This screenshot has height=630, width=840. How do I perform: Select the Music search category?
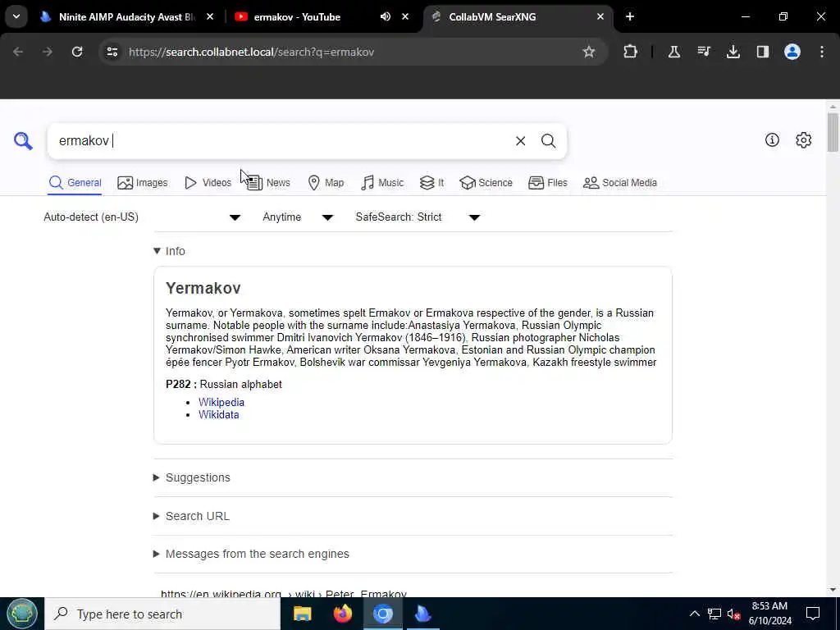coord(382,183)
